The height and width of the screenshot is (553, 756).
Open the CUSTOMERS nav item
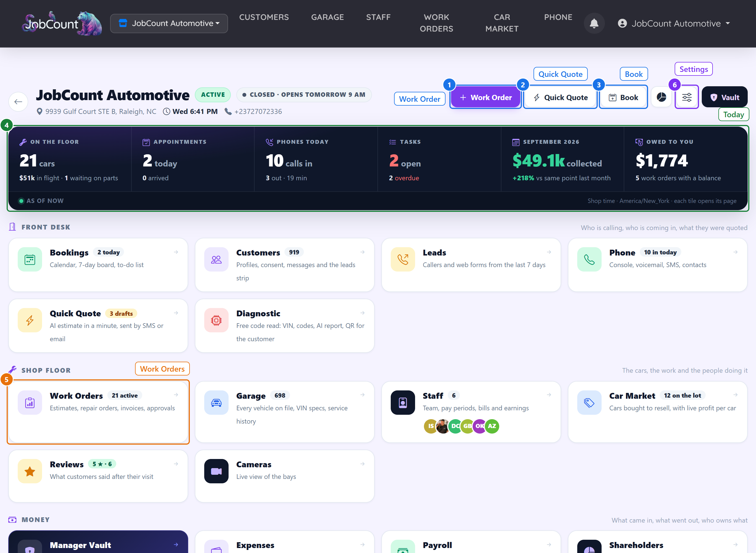click(264, 17)
